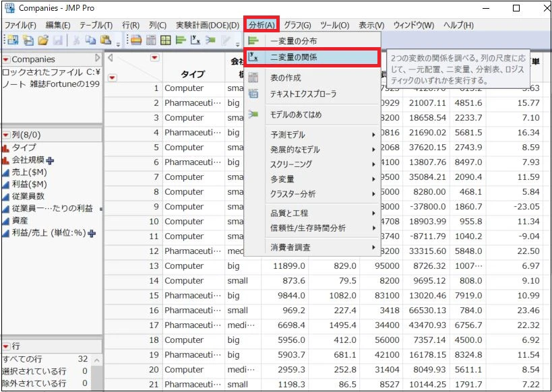Click the Tabulate toolbar icon
The image size is (552, 392).
pos(151,40)
